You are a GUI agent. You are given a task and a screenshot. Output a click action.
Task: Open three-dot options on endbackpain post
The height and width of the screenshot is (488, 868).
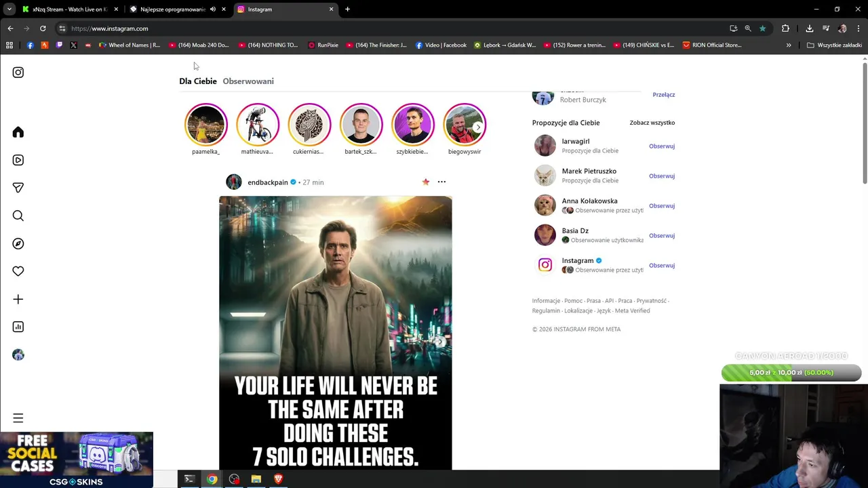click(441, 182)
